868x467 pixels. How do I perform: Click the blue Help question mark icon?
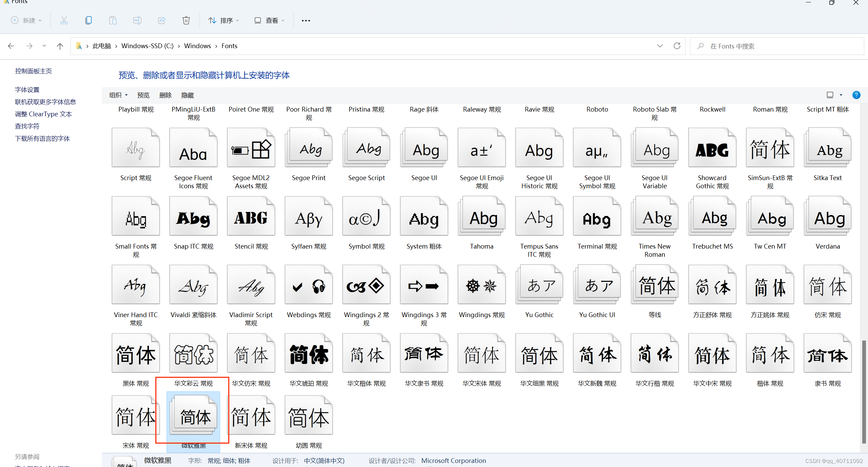[x=856, y=95]
